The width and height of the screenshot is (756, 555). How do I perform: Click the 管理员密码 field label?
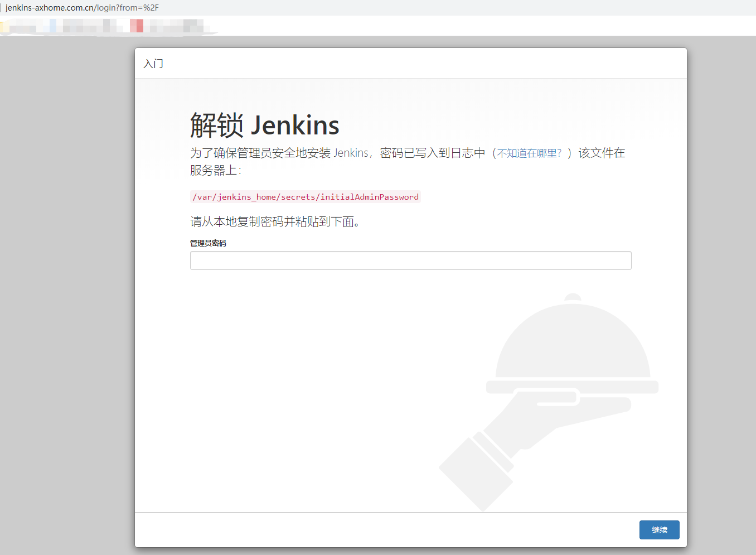(x=208, y=243)
